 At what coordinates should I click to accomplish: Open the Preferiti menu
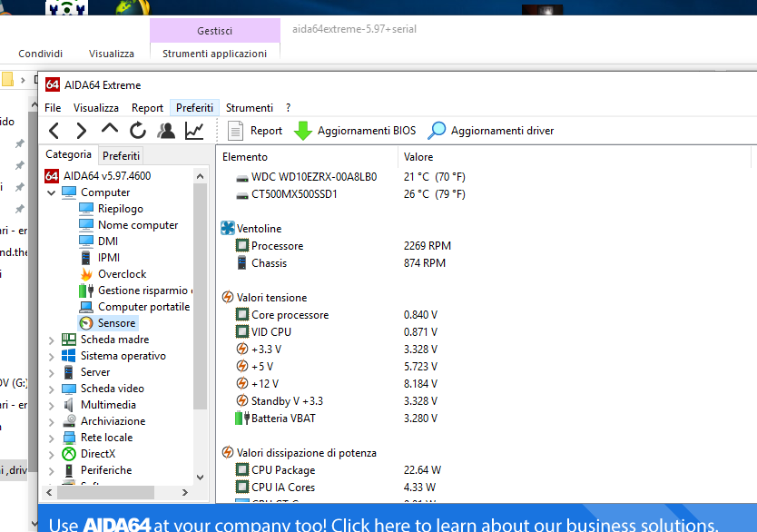tap(194, 108)
